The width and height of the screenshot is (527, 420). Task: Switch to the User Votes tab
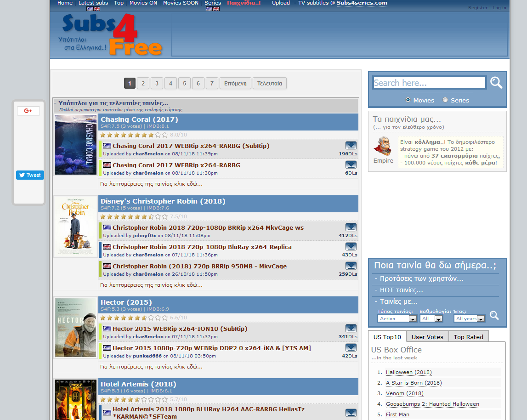[427, 337]
